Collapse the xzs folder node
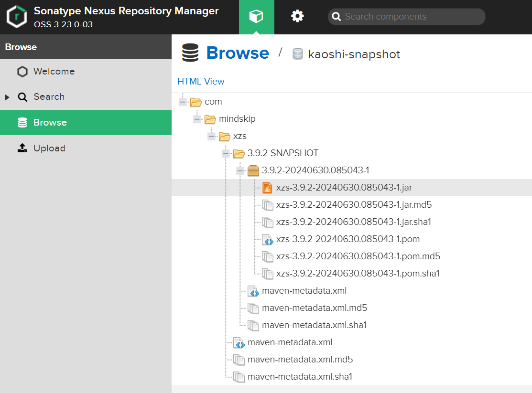Screen dimensions: 532x393 [211, 136]
